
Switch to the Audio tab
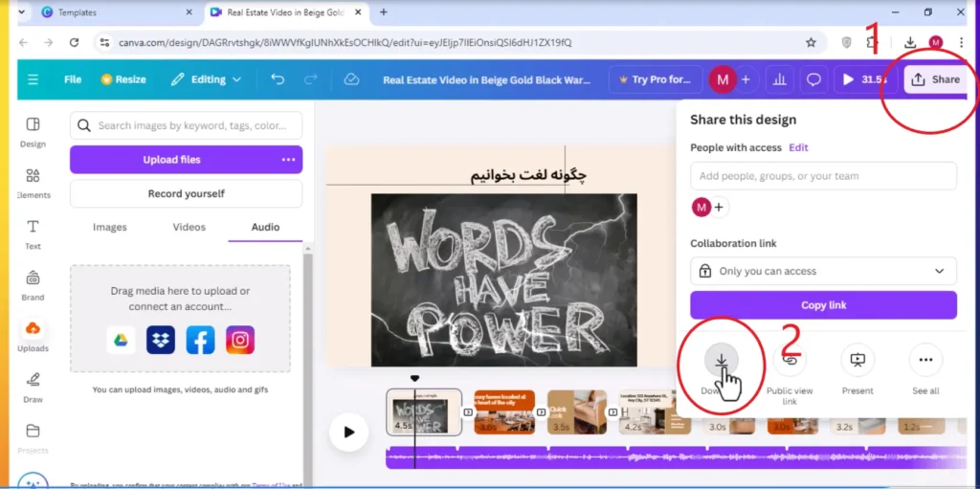pos(266,227)
